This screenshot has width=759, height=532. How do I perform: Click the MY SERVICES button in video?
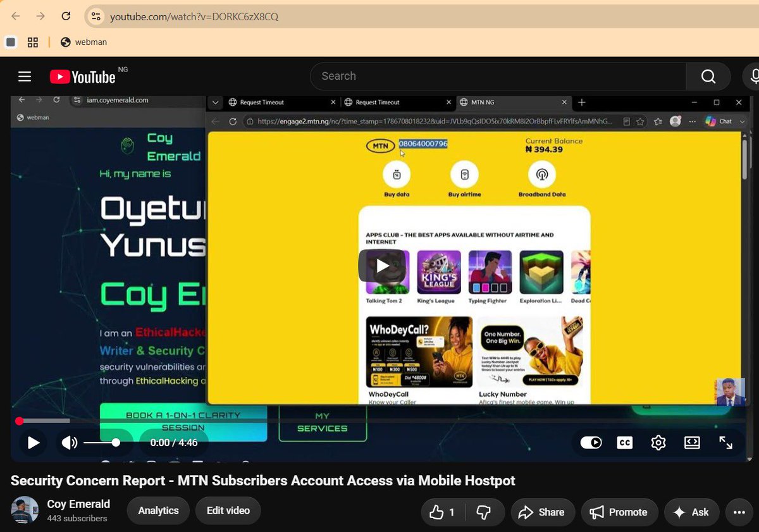(323, 422)
